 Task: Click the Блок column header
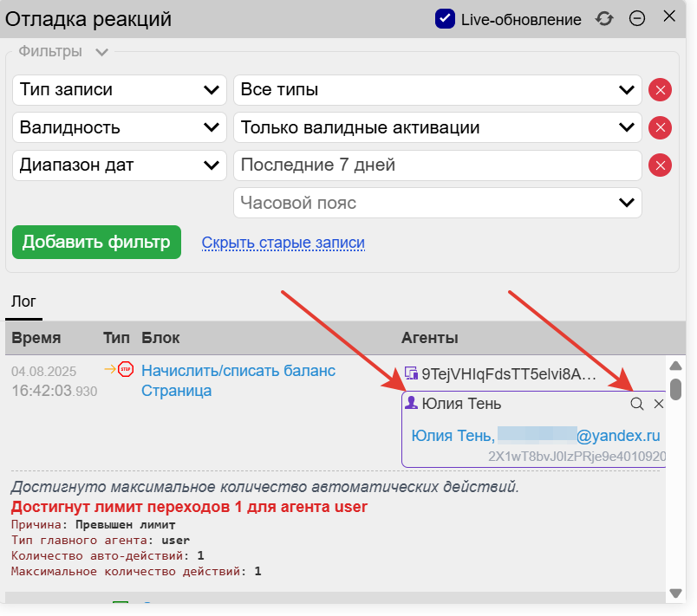160,338
